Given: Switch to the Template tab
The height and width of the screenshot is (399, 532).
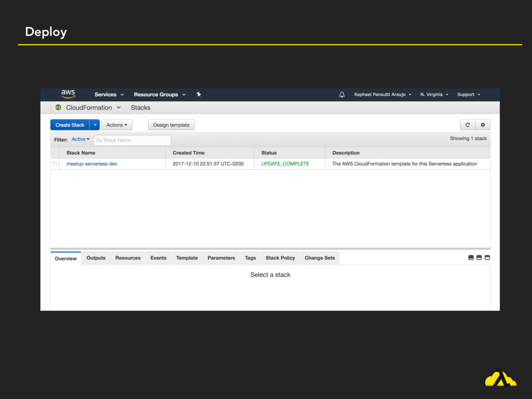Looking at the screenshot, I should coord(187,258).
